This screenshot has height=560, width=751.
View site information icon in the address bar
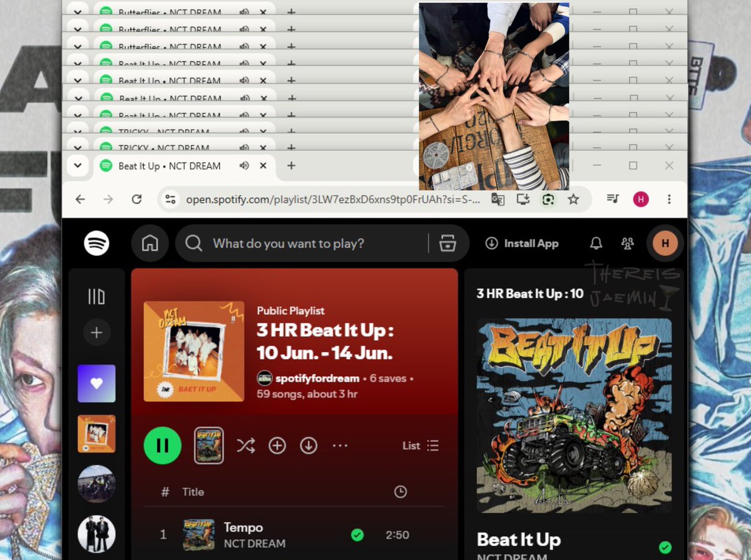tap(170, 199)
